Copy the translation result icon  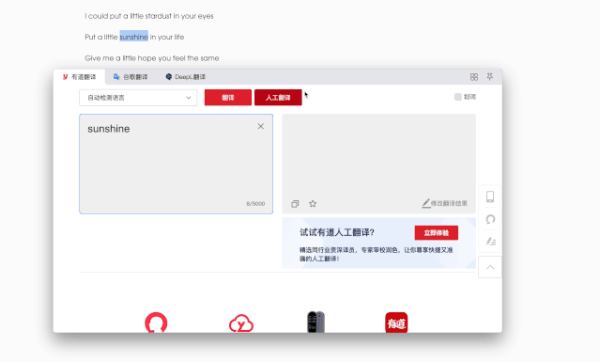(x=295, y=204)
